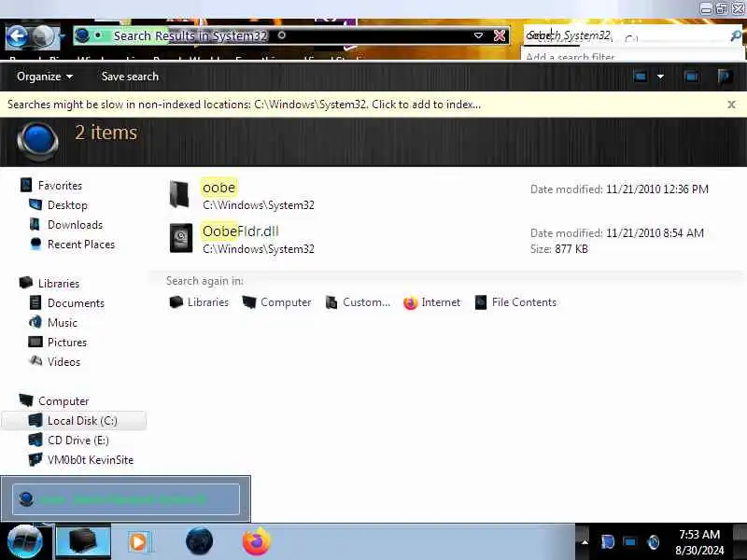Open Recent Places in Favorites
The height and width of the screenshot is (560, 747).
[x=72, y=244]
